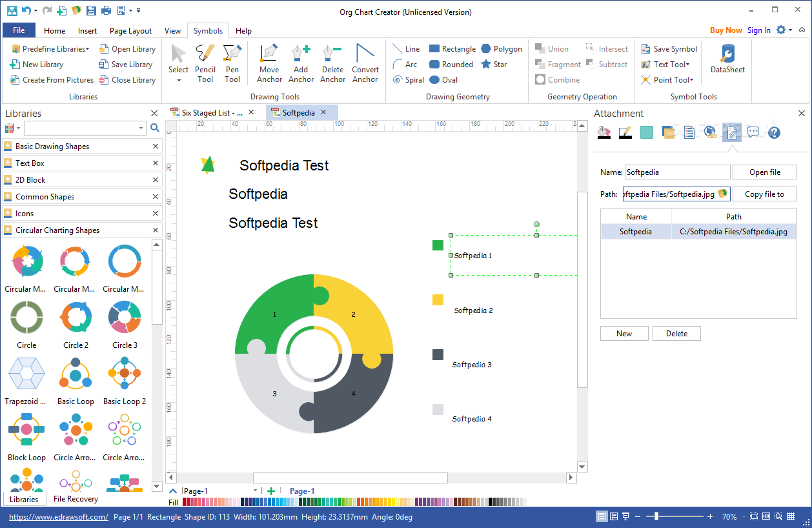Click in the attachment Name field
The height and width of the screenshot is (528, 812).
click(x=678, y=172)
